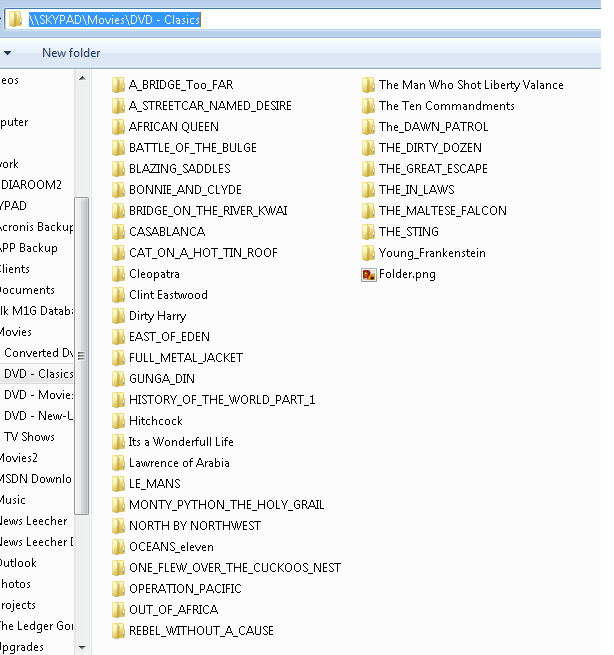This screenshot has height=655, width=614.
Task: Select Its a Wonderfull Life folder name
Action: [181, 442]
